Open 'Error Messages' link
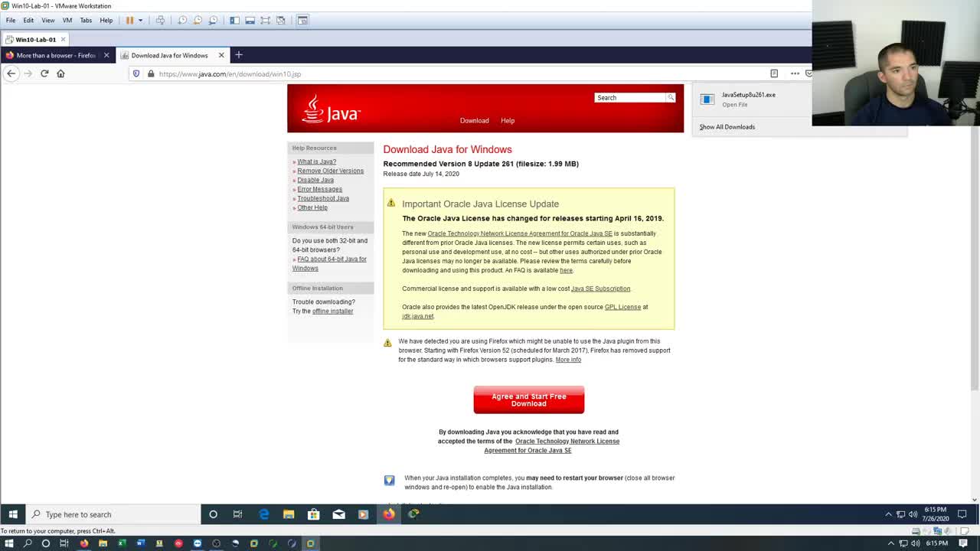This screenshot has width=980, height=551. (319, 189)
